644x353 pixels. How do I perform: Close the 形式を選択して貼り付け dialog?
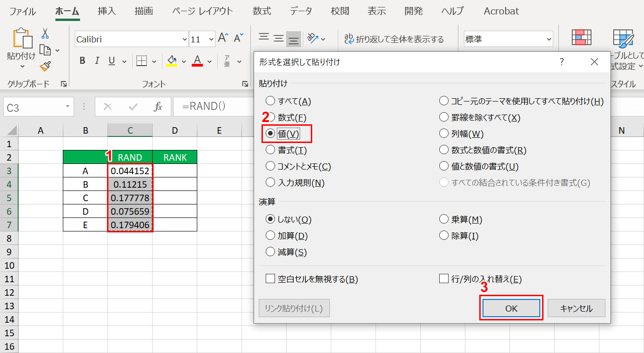(x=594, y=61)
